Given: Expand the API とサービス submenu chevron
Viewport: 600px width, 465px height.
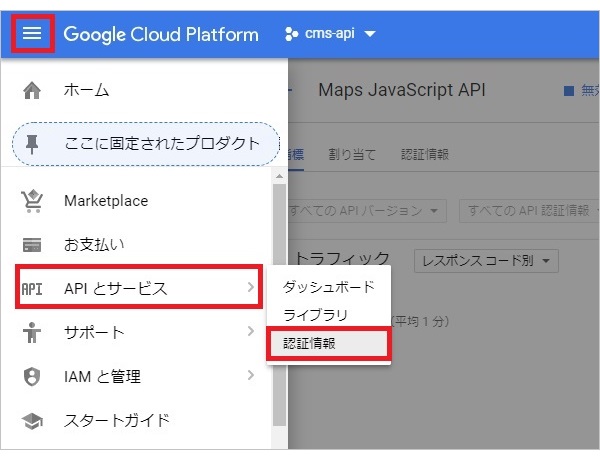Looking at the screenshot, I should [251, 287].
